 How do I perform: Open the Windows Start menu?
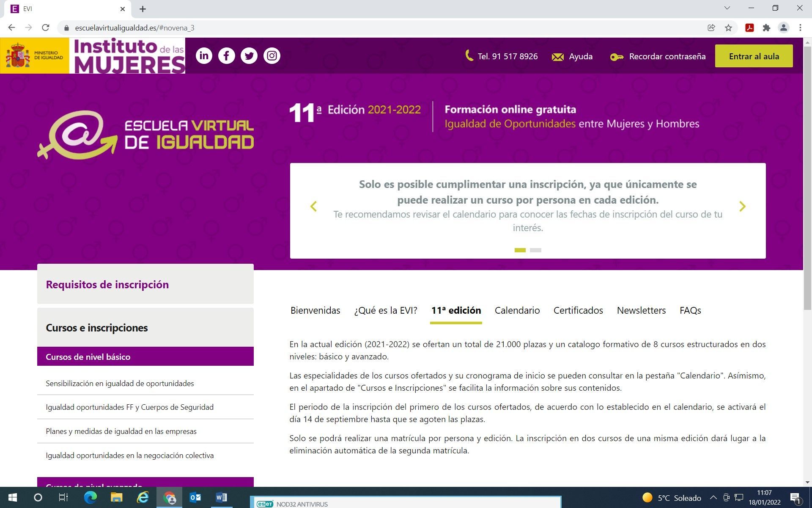click(x=12, y=497)
